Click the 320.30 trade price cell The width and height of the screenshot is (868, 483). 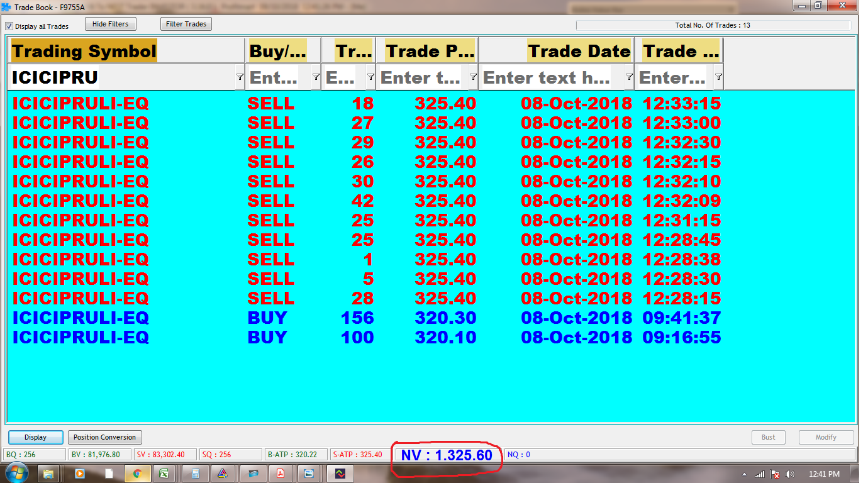(x=445, y=318)
